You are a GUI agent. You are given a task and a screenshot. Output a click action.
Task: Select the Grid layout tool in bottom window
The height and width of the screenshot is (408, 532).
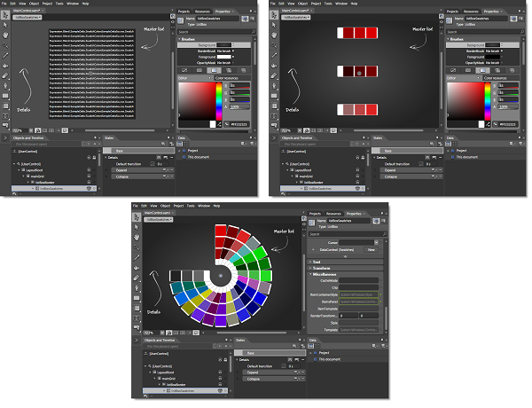pos(137,309)
